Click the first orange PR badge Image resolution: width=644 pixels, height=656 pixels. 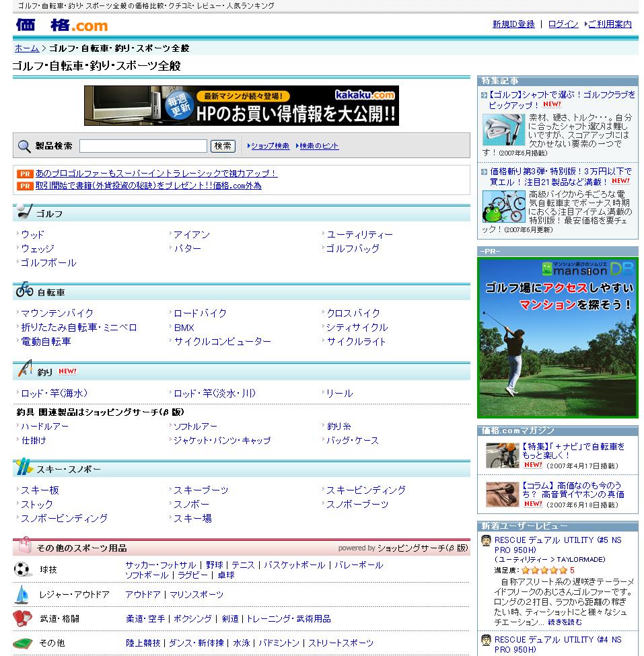25,174
